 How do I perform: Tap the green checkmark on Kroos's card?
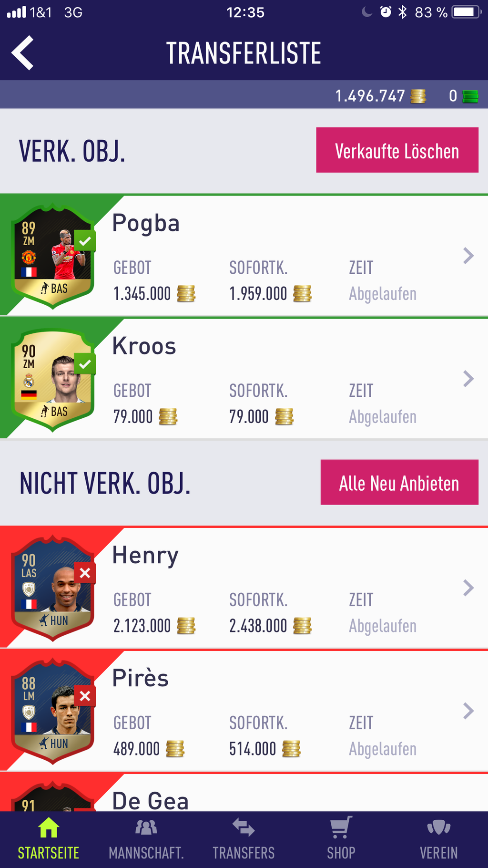point(85,364)
